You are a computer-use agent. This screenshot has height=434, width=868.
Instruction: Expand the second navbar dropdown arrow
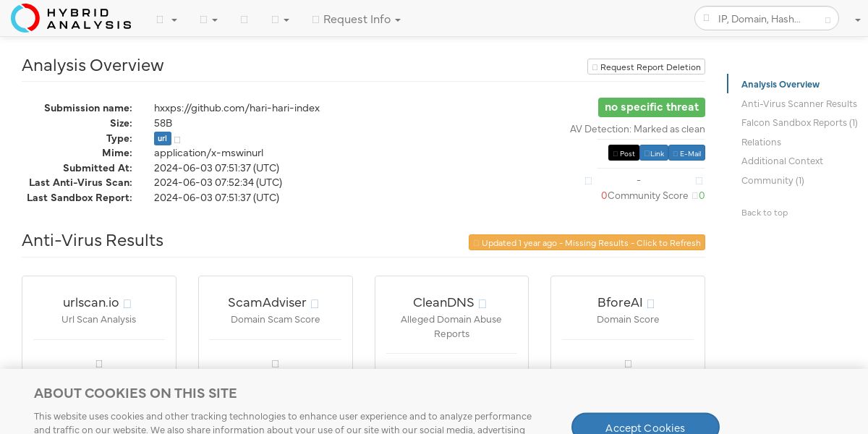coord(209,20)
